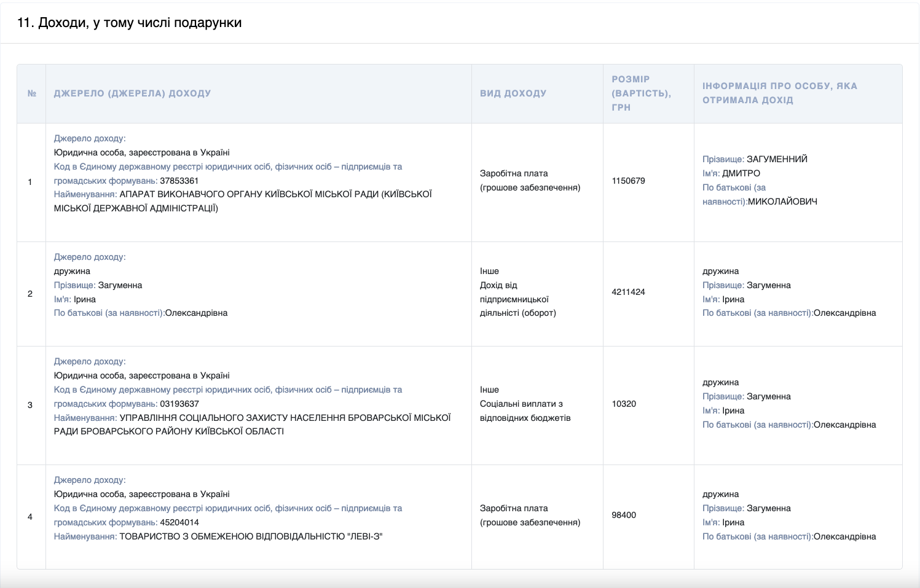
Task: Click row number 4 cell
Action: tap(30, 517)
